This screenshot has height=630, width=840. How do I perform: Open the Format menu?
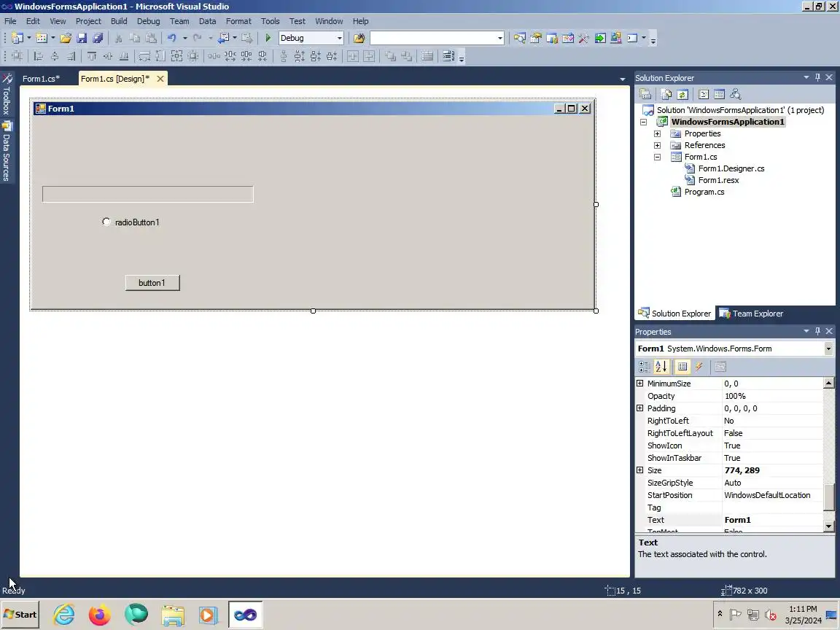click(238, 21)
